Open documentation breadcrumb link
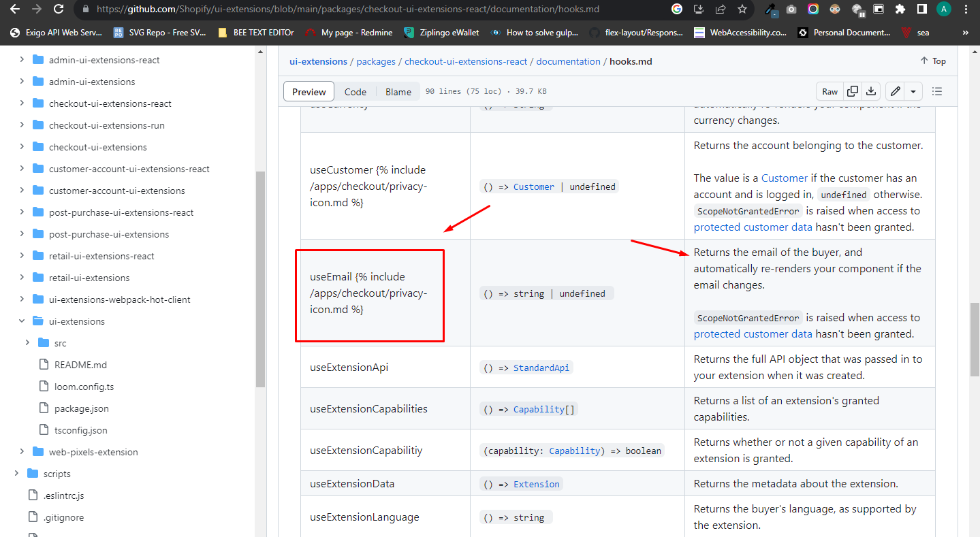The width and height of the screenshot is (980, 537). tap(568, 61)
